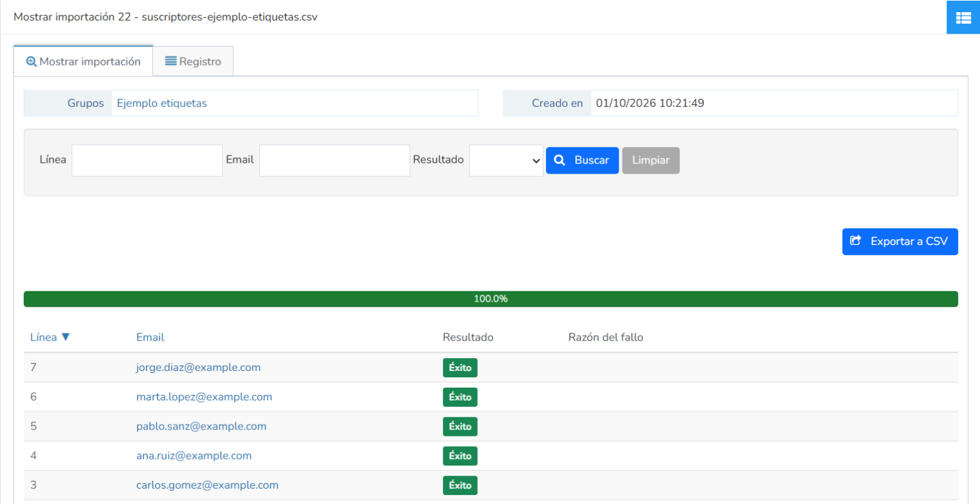Open the Registro tab

coord(193,62)
